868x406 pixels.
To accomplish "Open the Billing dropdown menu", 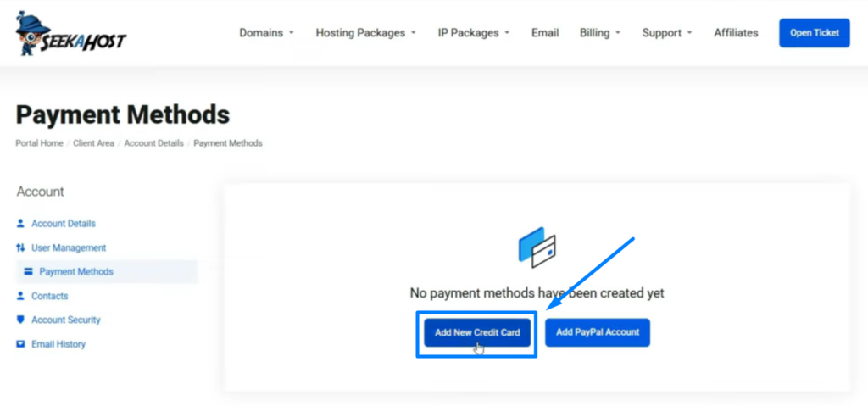I will pos(600,33).
